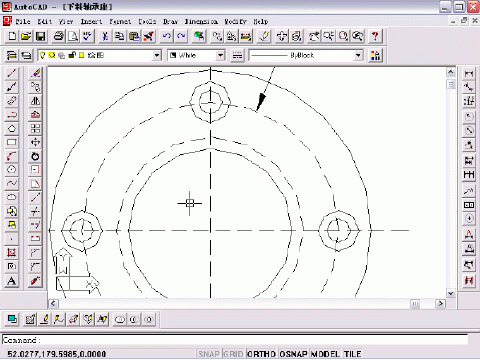Select the Center Mark dimension tool

click(x=469, y=219)
